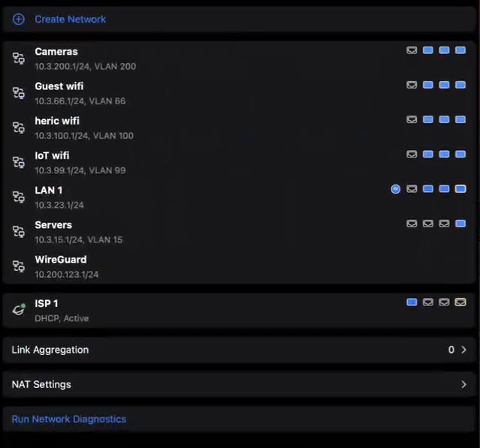This screenshot has height=448, width=480.
Task: Click the Create Network link
Action: point(70,19)
